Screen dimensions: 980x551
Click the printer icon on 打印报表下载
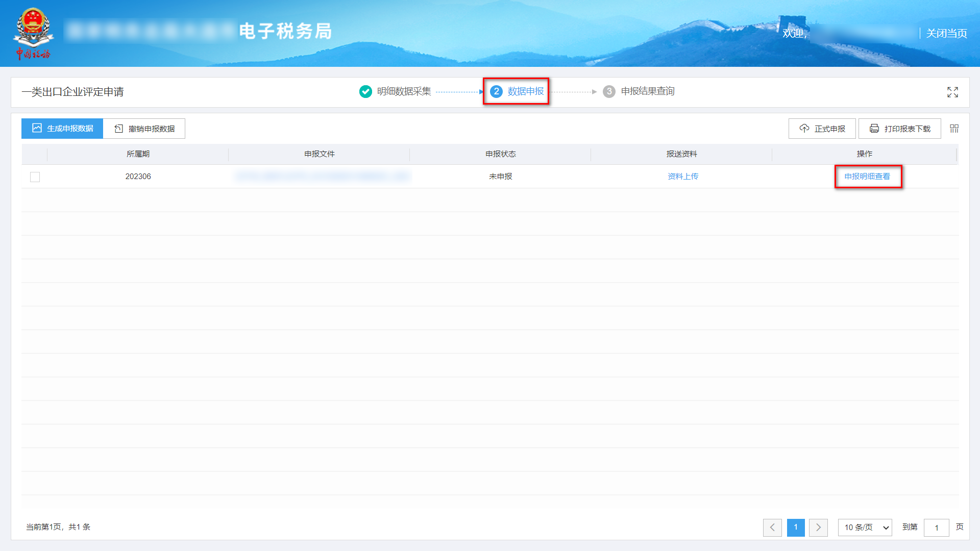pos(874,129)
